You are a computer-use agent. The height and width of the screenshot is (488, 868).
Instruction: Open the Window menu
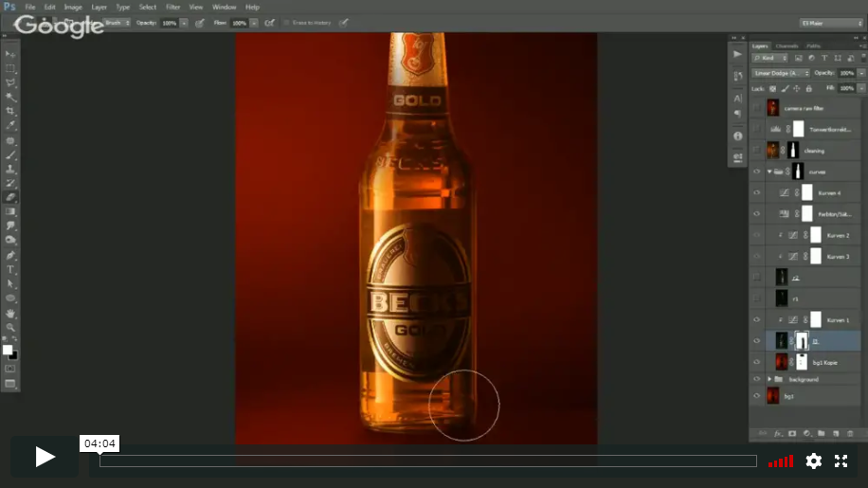pyautogui.click(x=225, y=8)
